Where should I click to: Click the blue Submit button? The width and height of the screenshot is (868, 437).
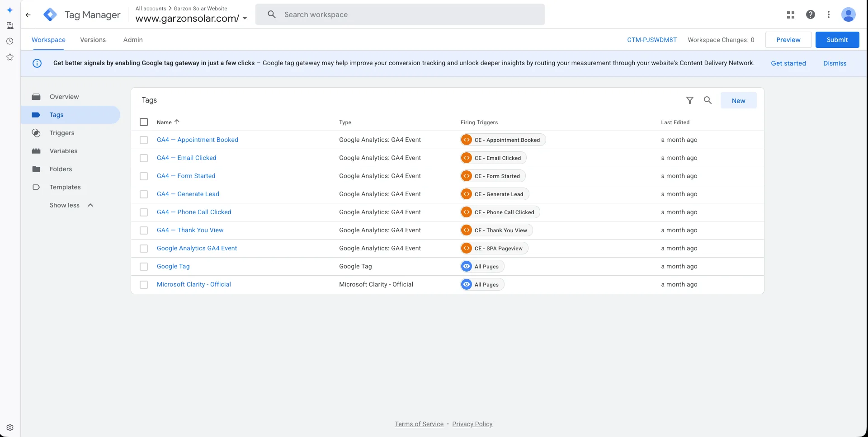click(837, 40)
